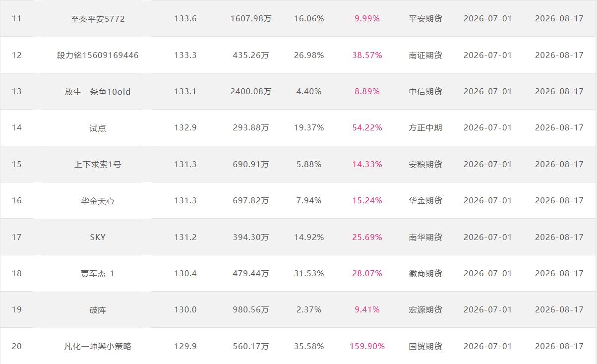Open account 至秦平安5772
Viewport: 597px width, 364px height.
(98, 19)
